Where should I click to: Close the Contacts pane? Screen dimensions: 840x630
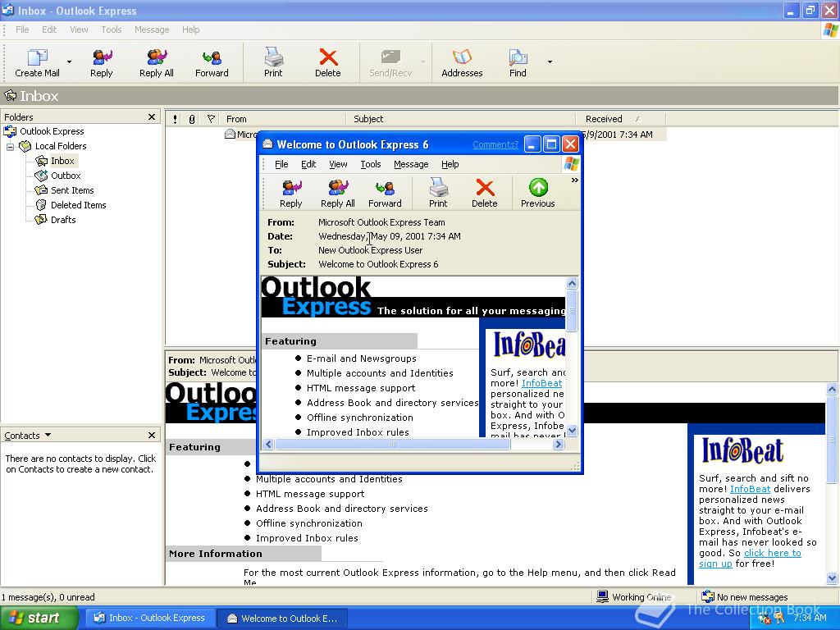(x=152, y=436)
